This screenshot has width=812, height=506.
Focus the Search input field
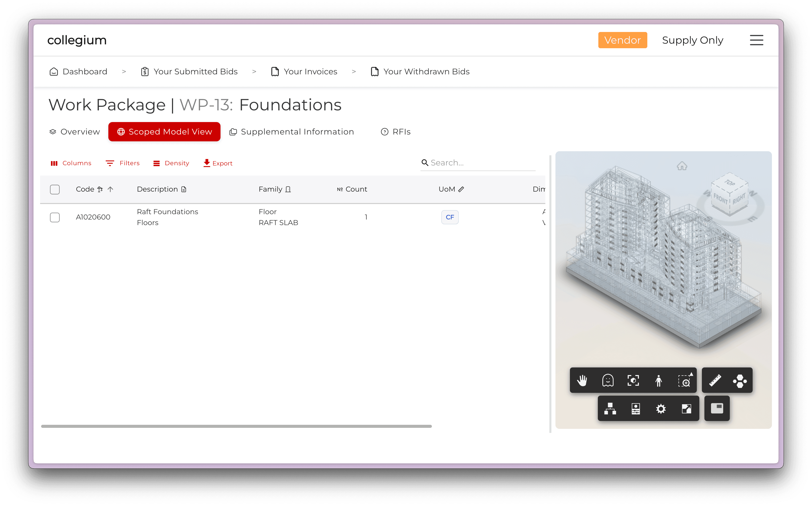point(482,163)
